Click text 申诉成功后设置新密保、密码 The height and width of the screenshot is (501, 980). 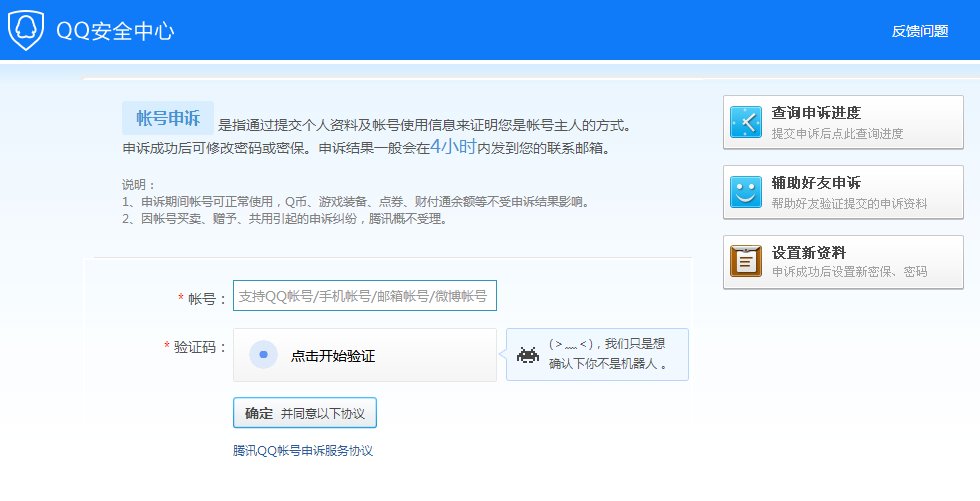click(x=849, y=272)
